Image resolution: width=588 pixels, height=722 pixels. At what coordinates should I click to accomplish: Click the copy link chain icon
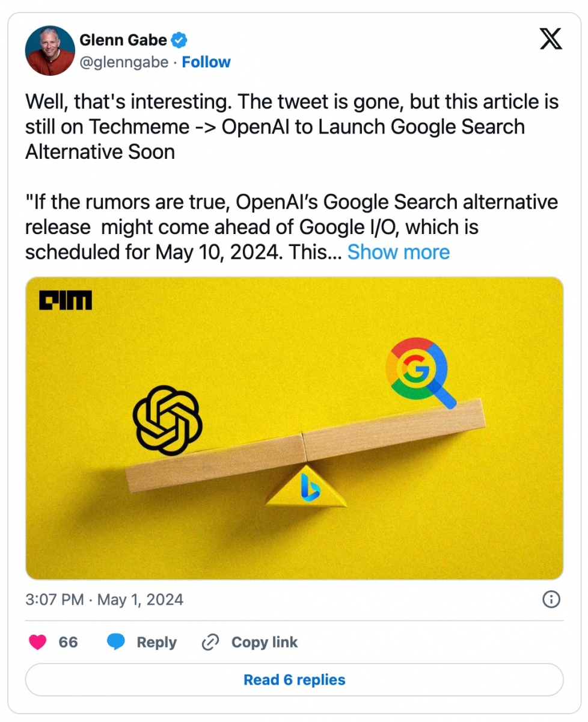[x=210, y=643]
